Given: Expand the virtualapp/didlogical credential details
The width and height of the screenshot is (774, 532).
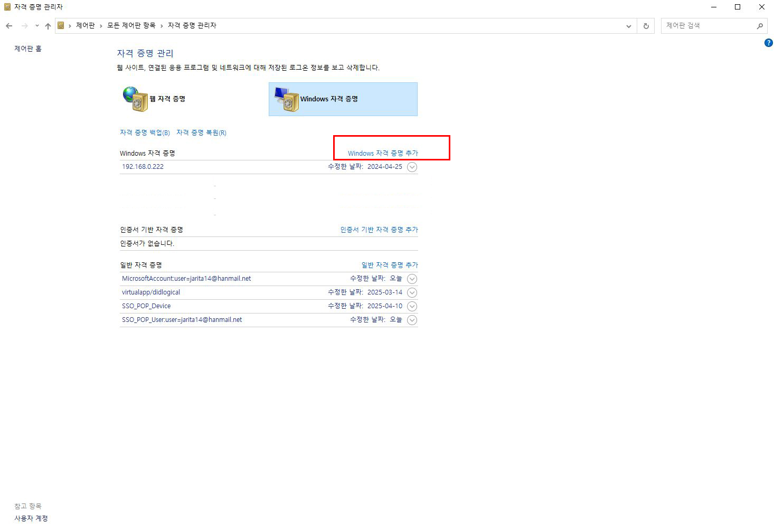Looking at the screenshot, I should pos(412,293).
